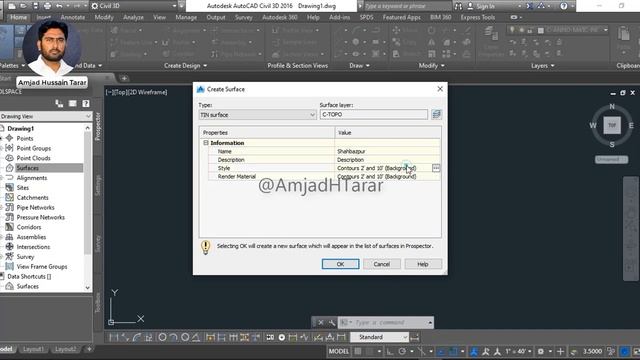Switch to the Layout2 tab
Screen dimensions: 640x360
[65, 349]
